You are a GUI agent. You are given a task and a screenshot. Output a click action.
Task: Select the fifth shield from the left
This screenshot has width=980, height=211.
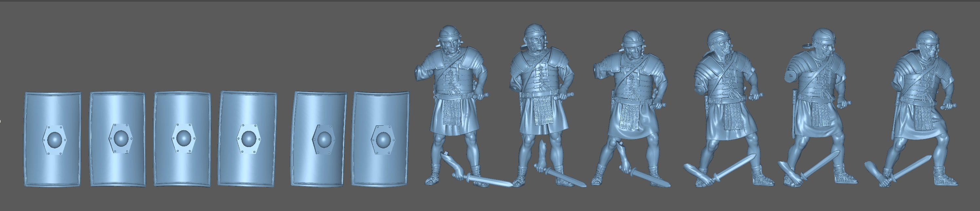click(x=319, y=139)
